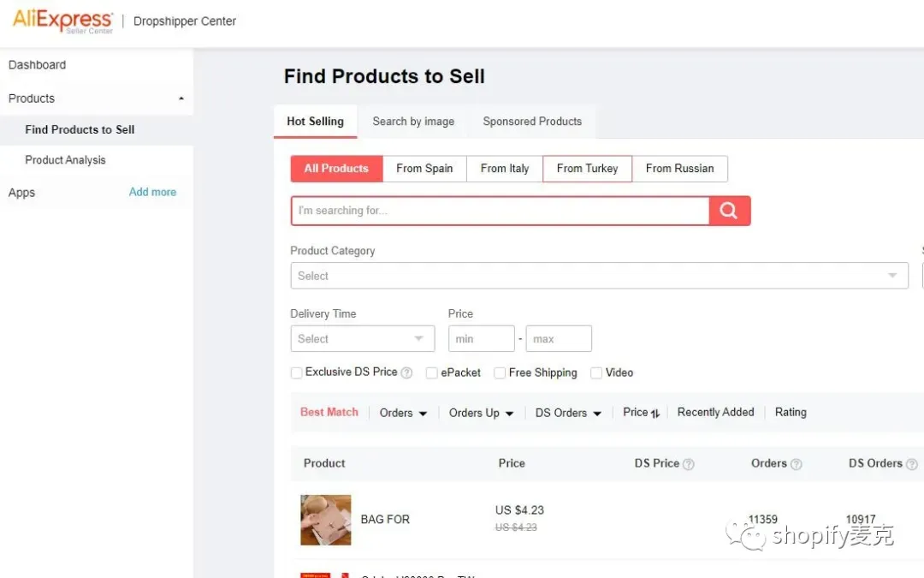Click the AliExpress logo
Screen dimensions: 924x578
coord(62,21)
